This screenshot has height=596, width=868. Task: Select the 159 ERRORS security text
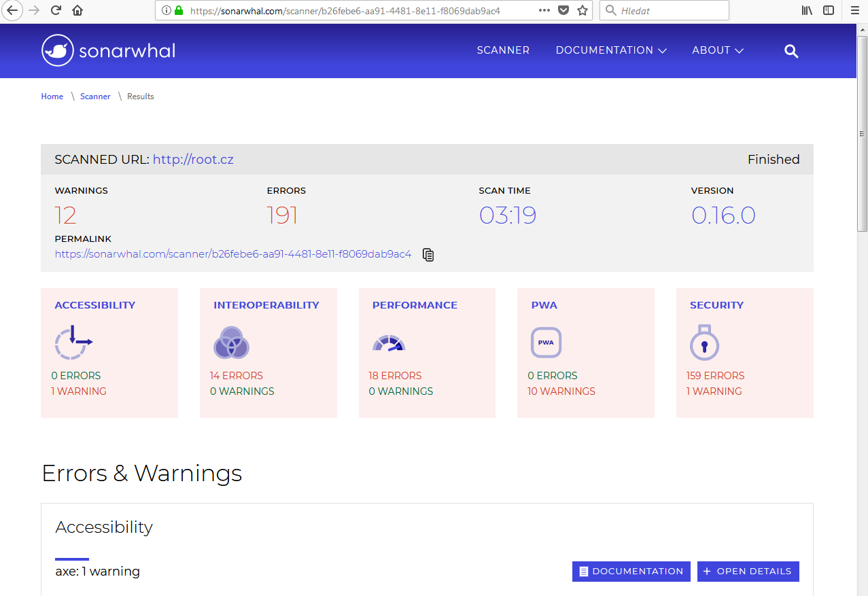(716, 376)
